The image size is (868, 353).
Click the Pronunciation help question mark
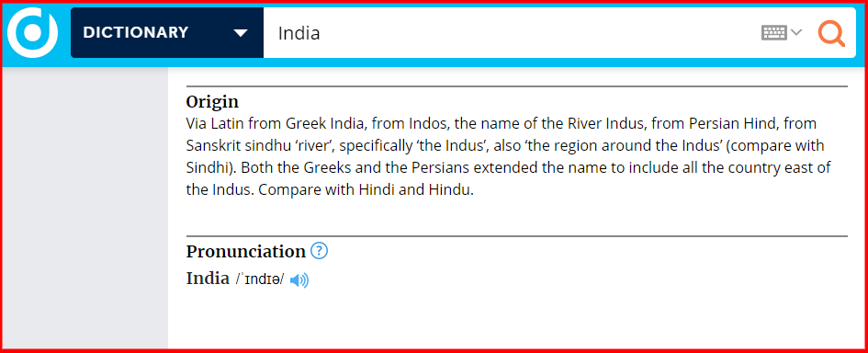point(320,251)
